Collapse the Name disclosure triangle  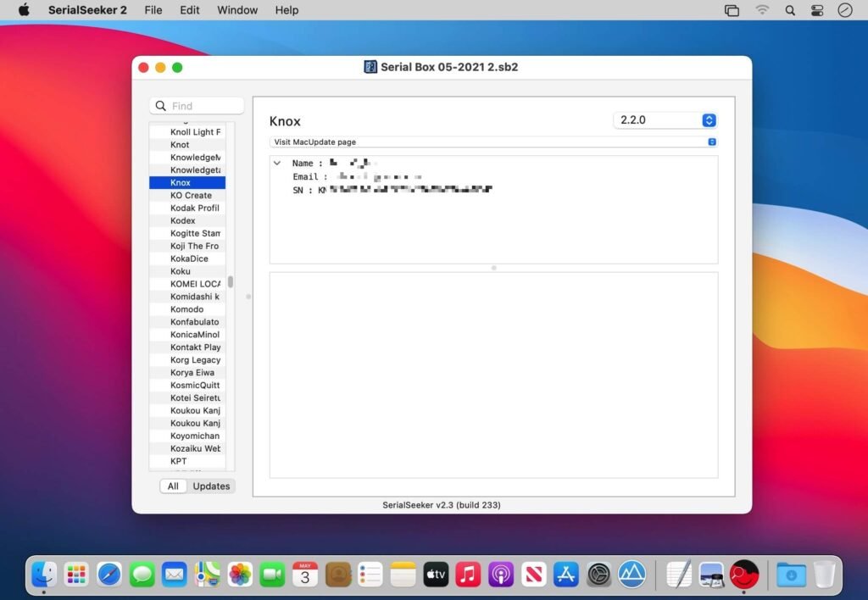[x=277, y=163]
